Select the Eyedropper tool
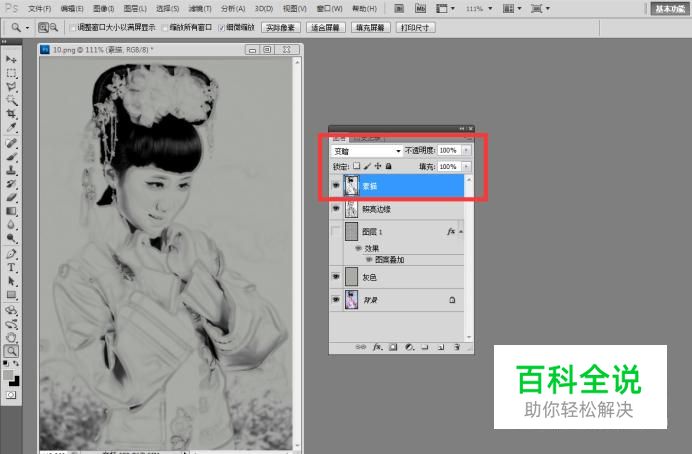Image resolution: width=692 pixels, height=454 pixels. click(x=11, y=128)
